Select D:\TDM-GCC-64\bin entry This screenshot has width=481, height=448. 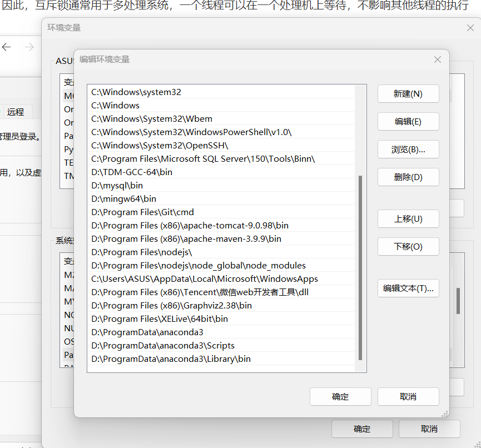click(222, 172)
